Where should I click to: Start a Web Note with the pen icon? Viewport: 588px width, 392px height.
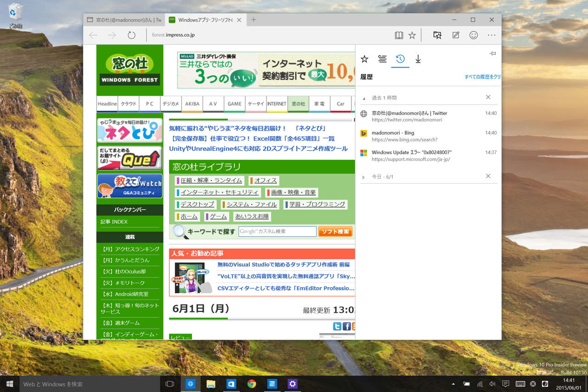[455, 34]
